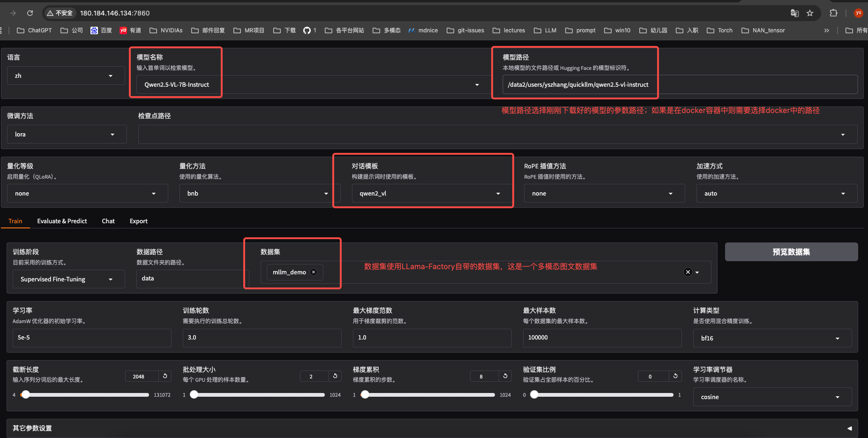This screenshot has width=868, height=438.
Task: Open the RoPE 插值方法 dropdown
Action: click(605, 193)
